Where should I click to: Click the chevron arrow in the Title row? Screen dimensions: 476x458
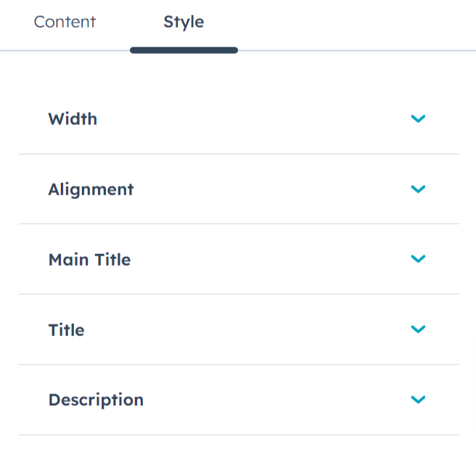click(418, 330)
